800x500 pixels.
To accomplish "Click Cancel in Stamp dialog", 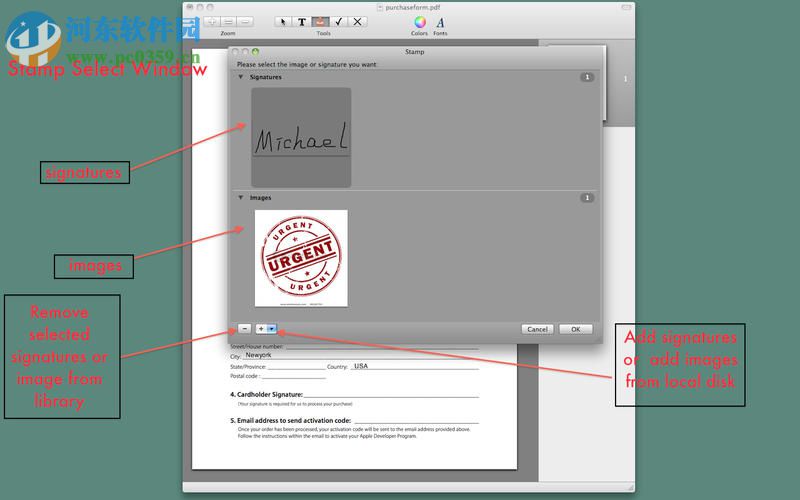I will pos(537,329).
